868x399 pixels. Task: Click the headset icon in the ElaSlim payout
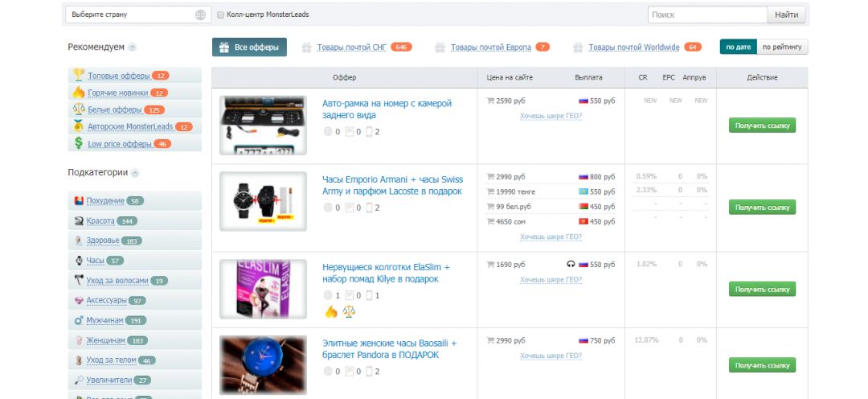[571, 264]
